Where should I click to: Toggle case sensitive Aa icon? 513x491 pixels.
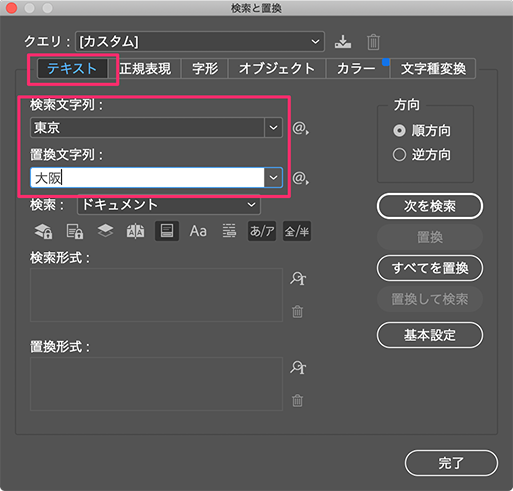pos(198,231)
